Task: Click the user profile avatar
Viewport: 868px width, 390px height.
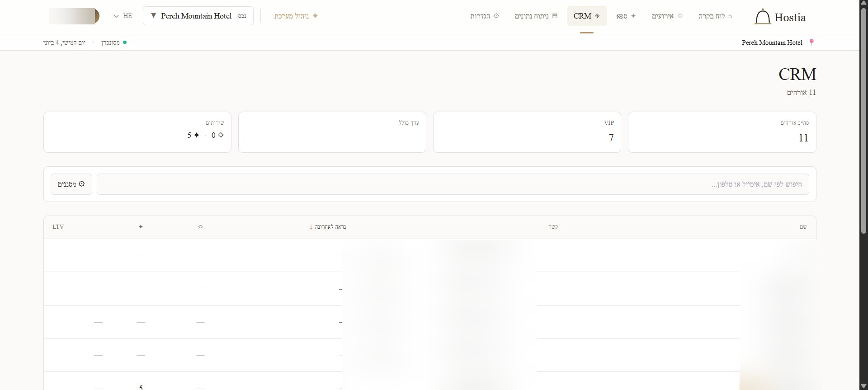Action: click(x=74, y=16)
